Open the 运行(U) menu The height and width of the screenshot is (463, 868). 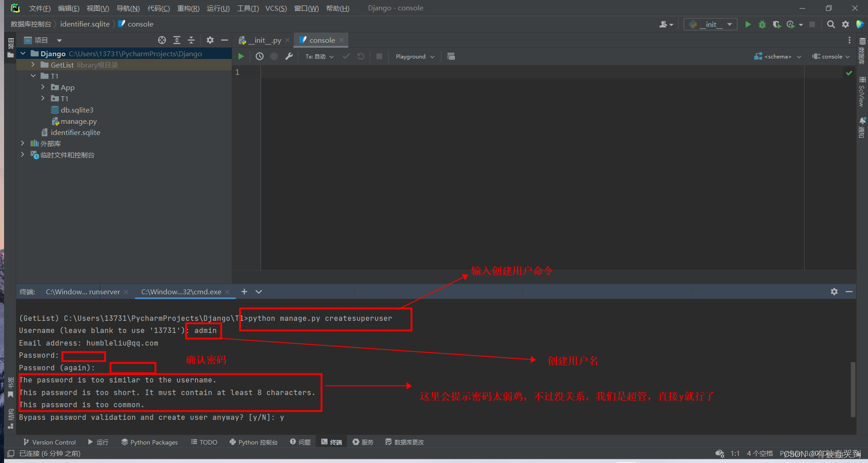pyautogui.click(x=218, y=8)
